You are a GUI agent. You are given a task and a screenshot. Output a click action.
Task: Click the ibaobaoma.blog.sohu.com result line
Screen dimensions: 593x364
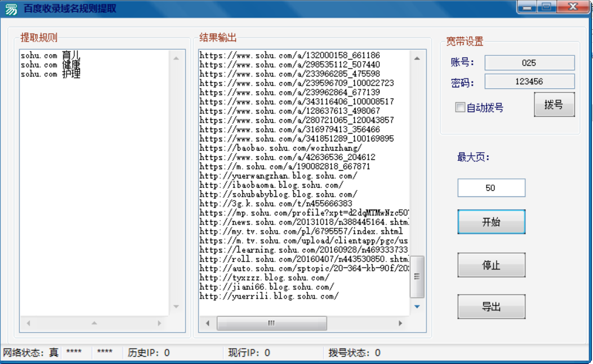click(272, 185)
